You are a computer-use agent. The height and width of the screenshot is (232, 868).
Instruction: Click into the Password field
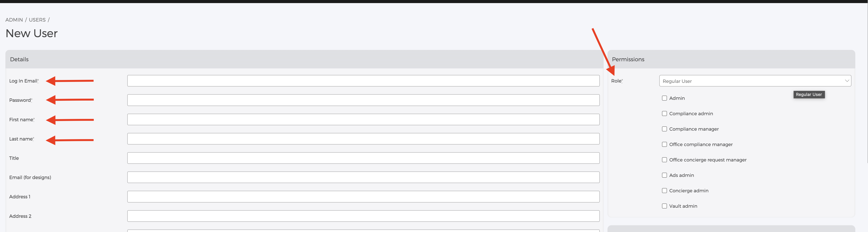363,100
